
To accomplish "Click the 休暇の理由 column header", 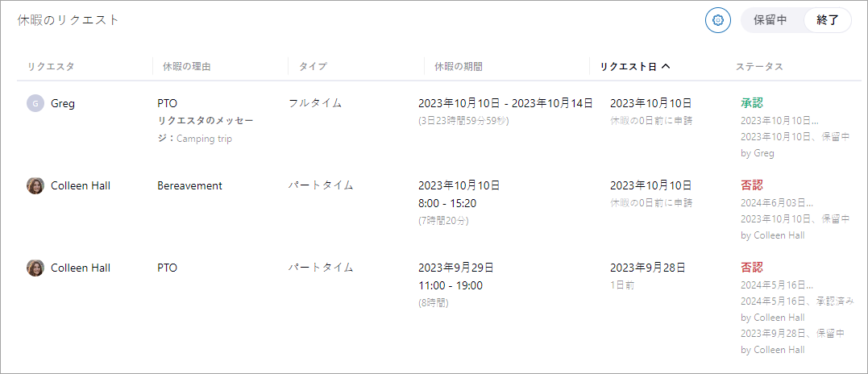I will point(186,67).
